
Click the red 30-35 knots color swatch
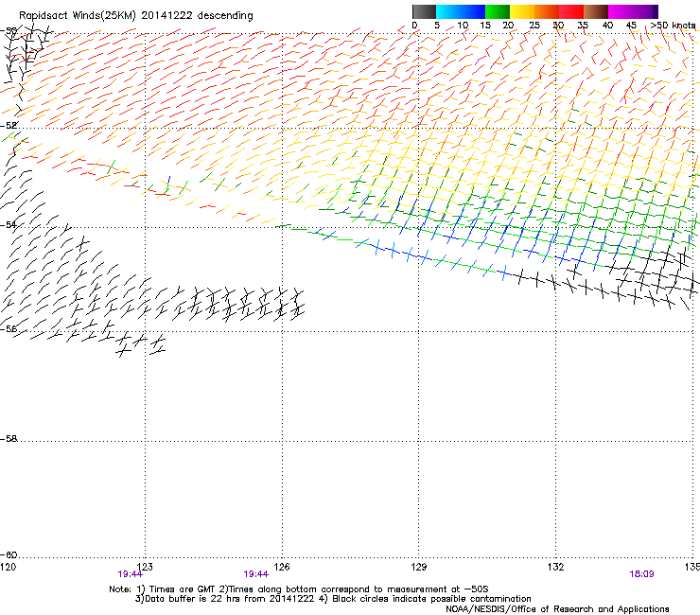point(571,11)
